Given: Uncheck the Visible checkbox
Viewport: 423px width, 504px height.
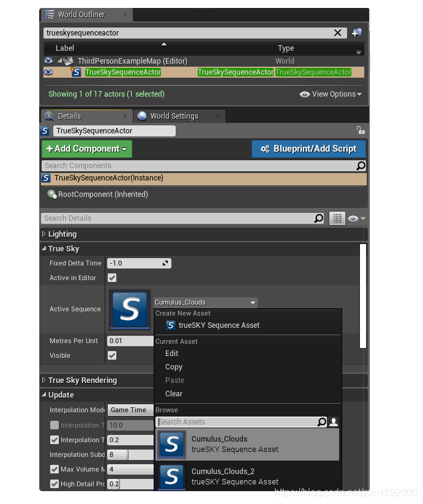Looking at the screenshot, I should point(112,355).
